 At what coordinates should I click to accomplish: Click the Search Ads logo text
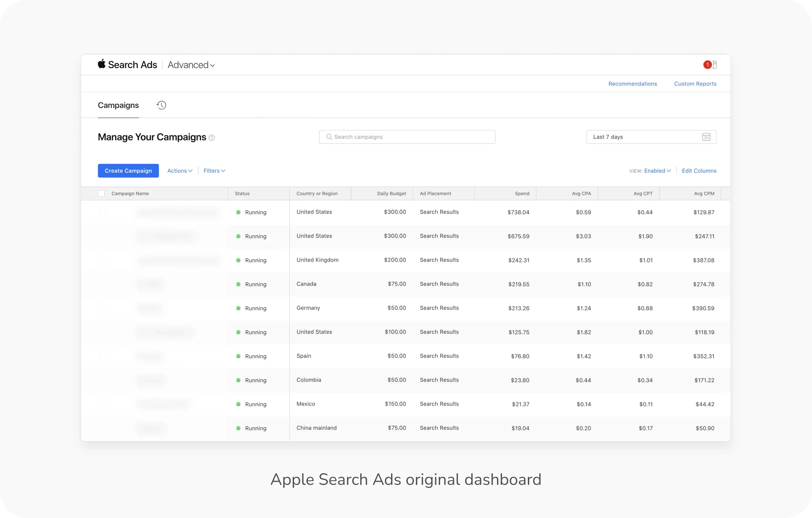[133, 65]
